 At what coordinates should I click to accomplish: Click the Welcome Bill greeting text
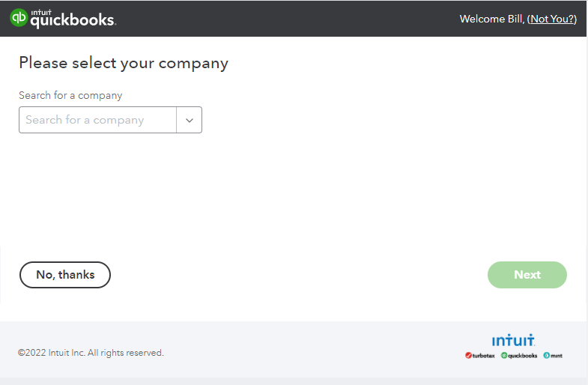492,19
